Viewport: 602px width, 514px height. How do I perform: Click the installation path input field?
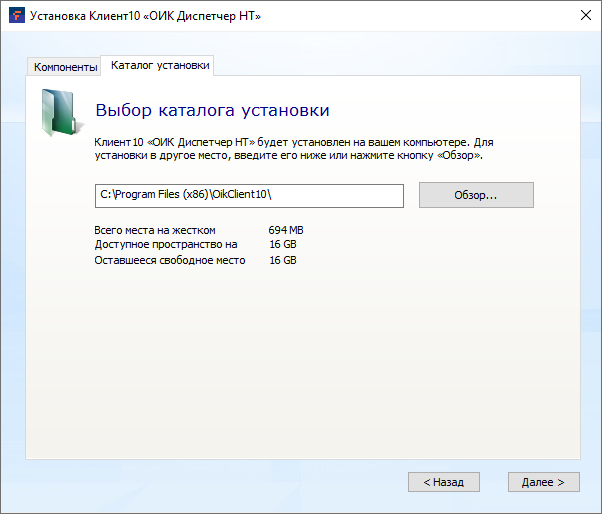[x=248, y=195]
